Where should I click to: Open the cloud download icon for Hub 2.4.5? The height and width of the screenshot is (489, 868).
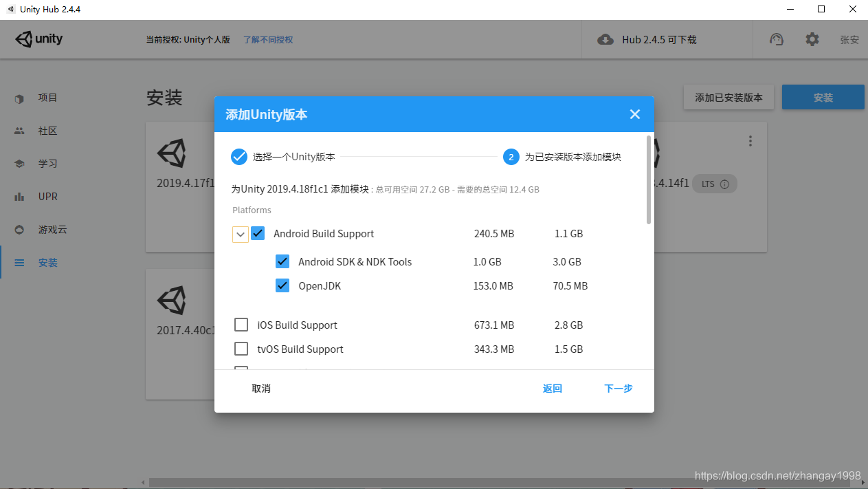tap(605, 40)
